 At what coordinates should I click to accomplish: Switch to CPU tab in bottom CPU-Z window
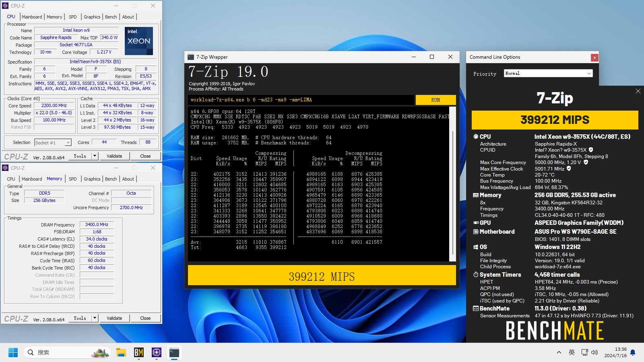(x=11, y=179)
